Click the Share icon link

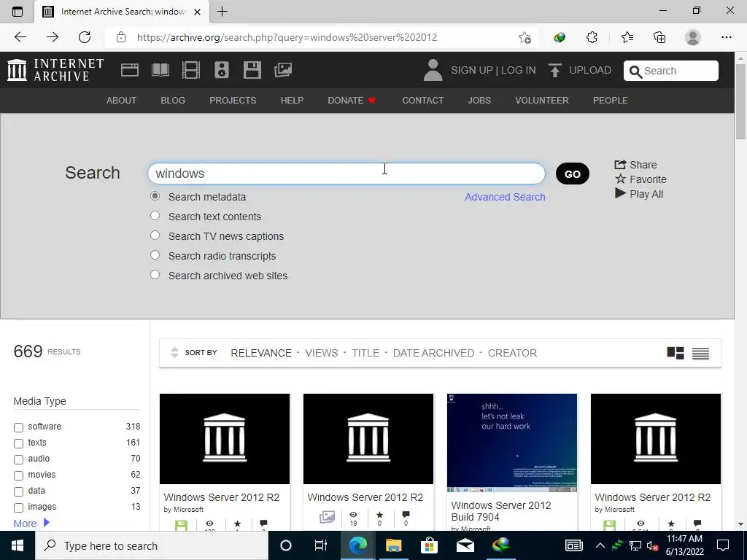pyautogui.click(x=635, y=165)
